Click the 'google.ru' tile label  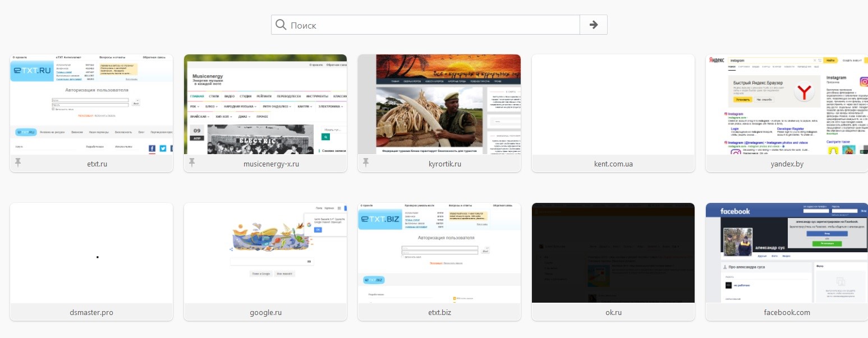coord(265,312)
